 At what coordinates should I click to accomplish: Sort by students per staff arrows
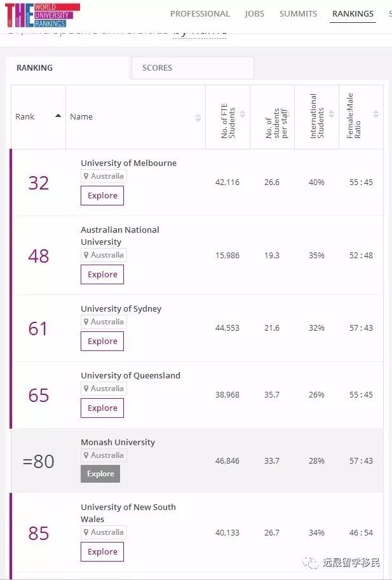(x=287, y=114)
